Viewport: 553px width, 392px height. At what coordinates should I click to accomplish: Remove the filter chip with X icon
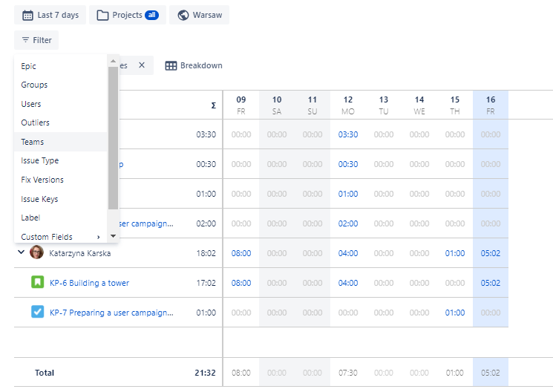(142, 65)
